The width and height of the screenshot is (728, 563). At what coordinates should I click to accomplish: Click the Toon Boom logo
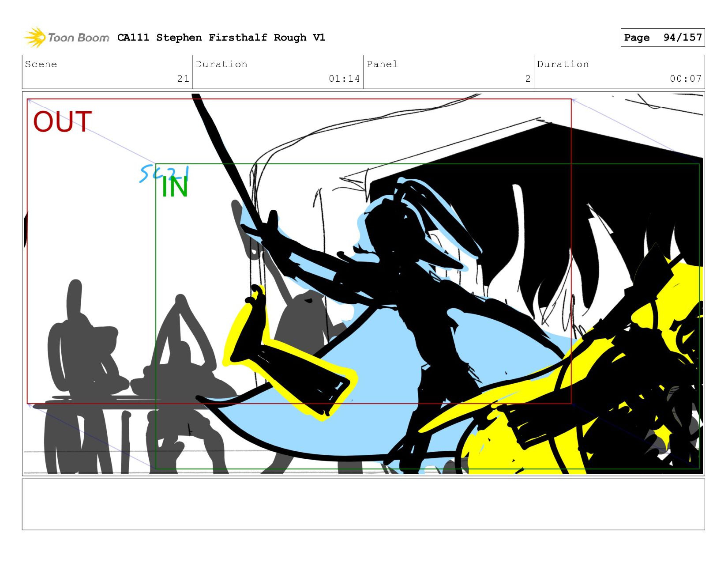point(66,38)
